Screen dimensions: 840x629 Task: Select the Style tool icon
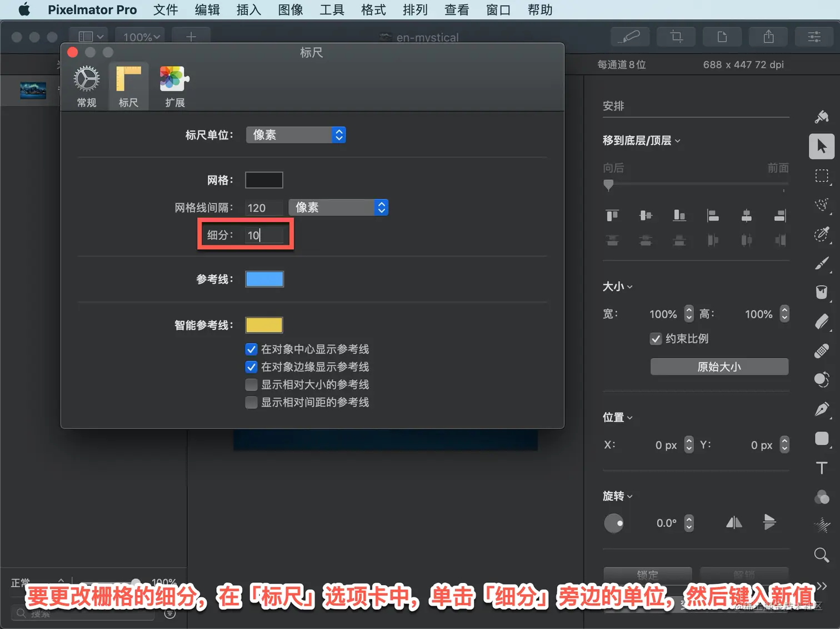click(822, 117)
